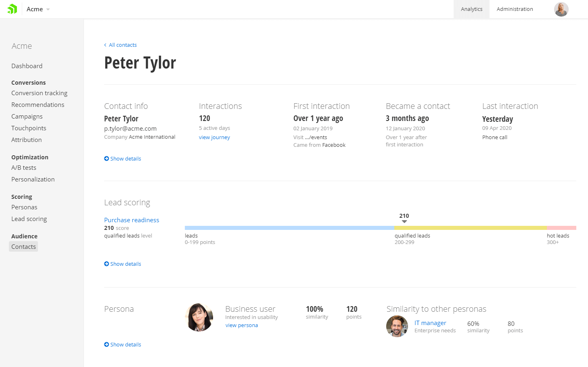Screen dimensions: 588x367
Task: Click the Show details arrow icon under Contact info
Action: (x=106, y=158)
